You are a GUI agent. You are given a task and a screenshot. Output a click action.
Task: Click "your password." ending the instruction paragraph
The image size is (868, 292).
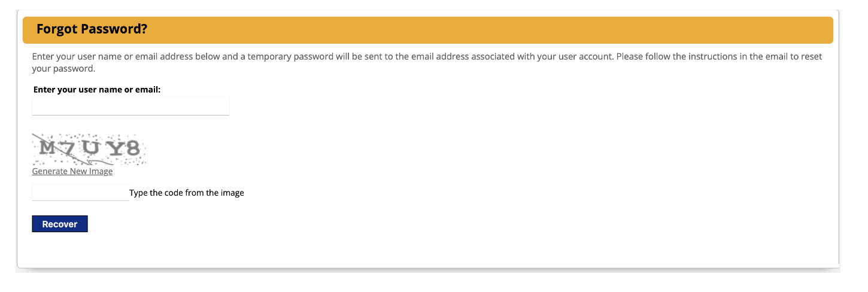(x=63, y=69)
